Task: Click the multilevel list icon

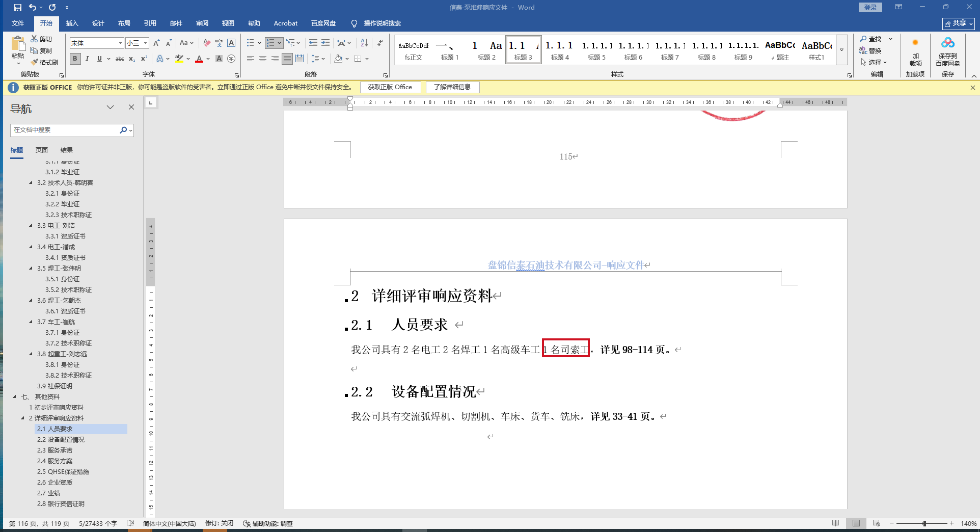Action: (291, 43)
